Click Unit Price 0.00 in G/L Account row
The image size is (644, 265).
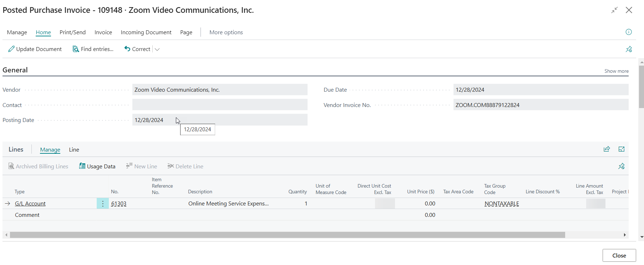(x=430, y=203)
